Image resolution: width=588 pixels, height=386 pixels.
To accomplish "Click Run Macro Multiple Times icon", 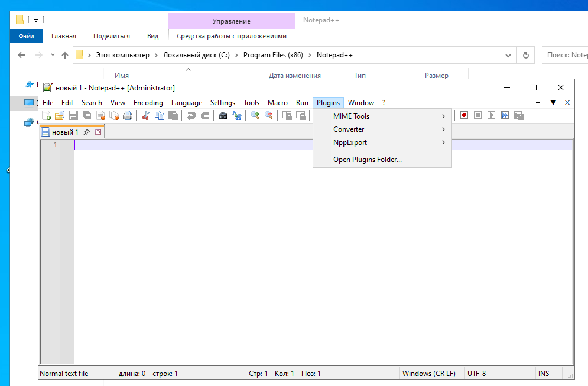I will pos(505,115).
